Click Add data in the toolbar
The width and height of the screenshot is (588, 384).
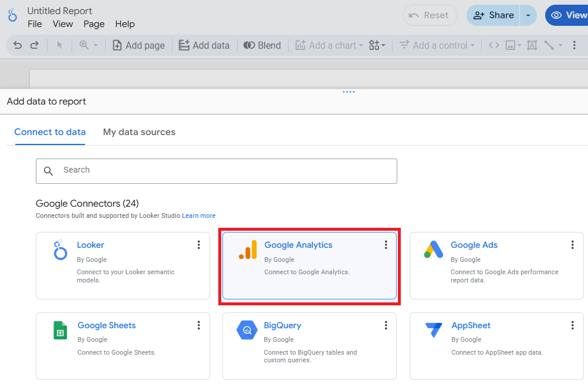pos(204,45)
